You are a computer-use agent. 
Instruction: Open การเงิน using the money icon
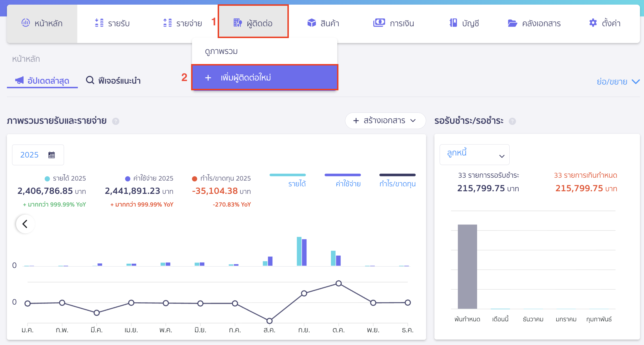coord(379,23)
